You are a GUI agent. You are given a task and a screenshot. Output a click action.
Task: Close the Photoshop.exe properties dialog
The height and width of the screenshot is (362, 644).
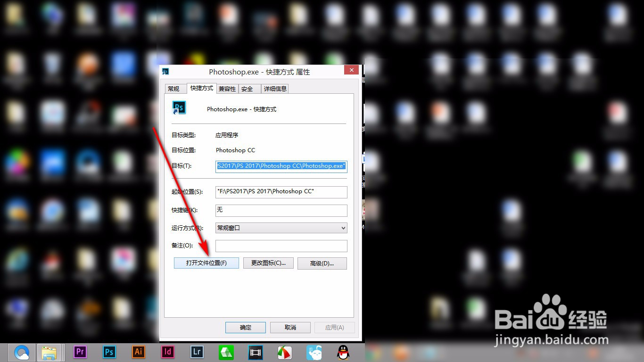click(351, 70)
